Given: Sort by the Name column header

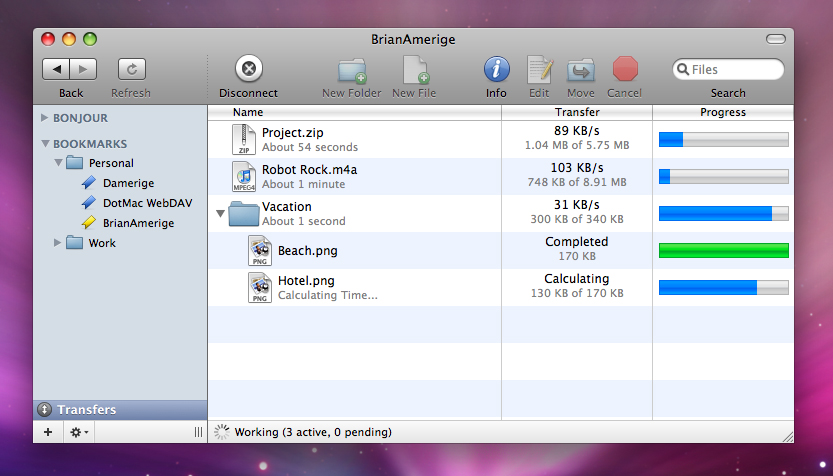Looking at the screenshot, I should tap(355, 112).
